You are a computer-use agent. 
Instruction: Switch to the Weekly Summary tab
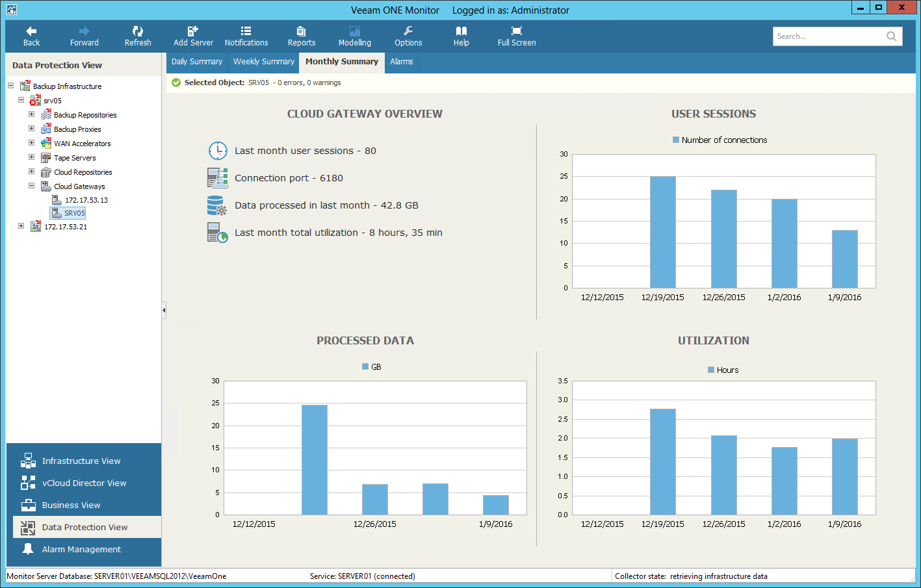click(x=264, y=62)
